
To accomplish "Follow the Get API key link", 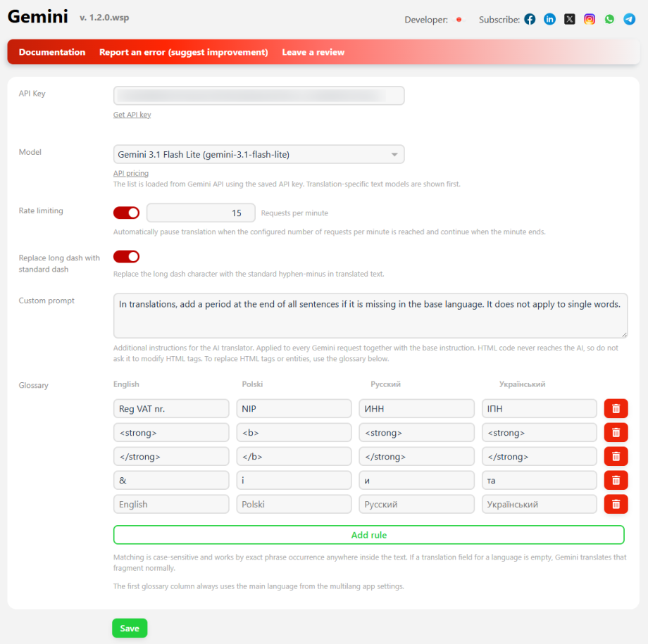I will point(132,115).
